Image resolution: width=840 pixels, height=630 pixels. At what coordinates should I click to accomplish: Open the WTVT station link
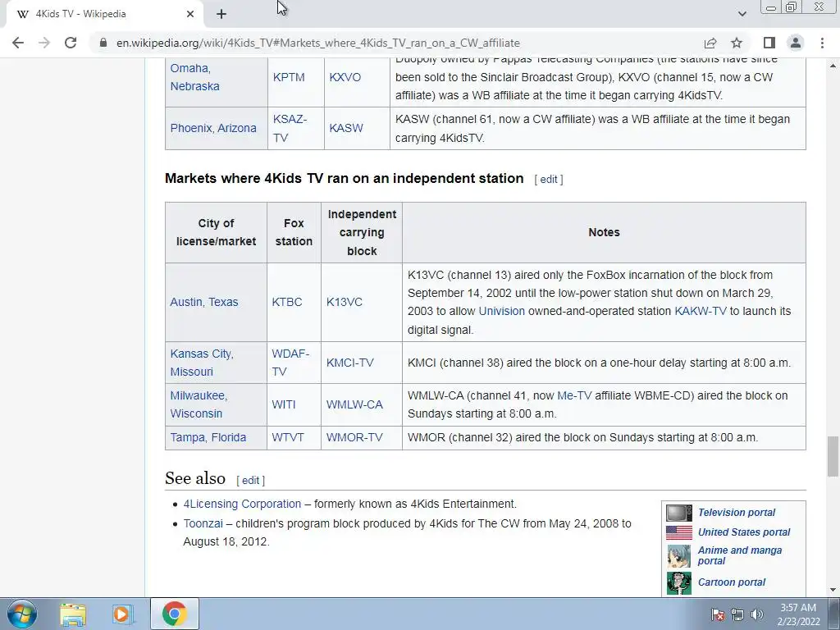(x=288, y=438)
